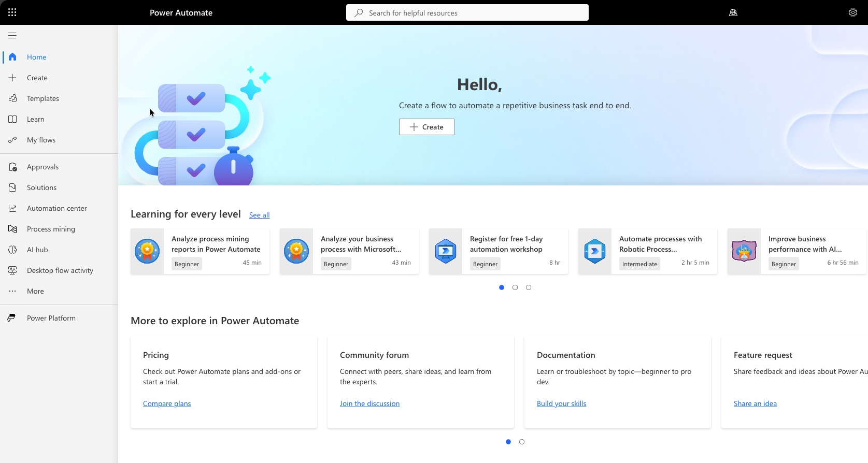Click the Templates icon in sidebar

tap(12, 98)
